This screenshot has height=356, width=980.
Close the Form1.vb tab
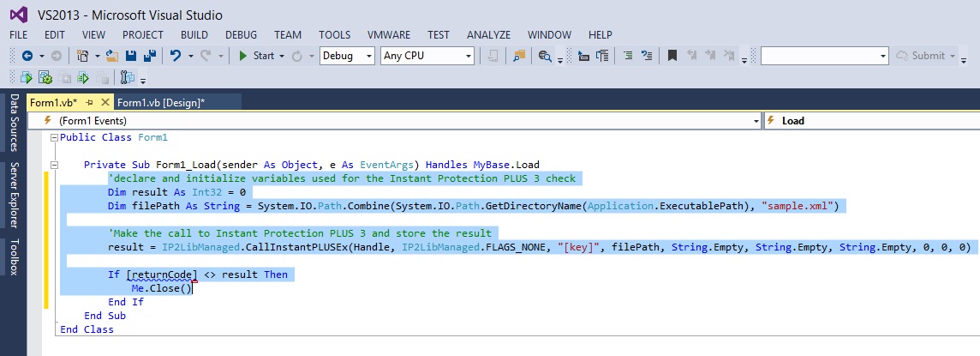pyautogui.click(x=105, y=102)
